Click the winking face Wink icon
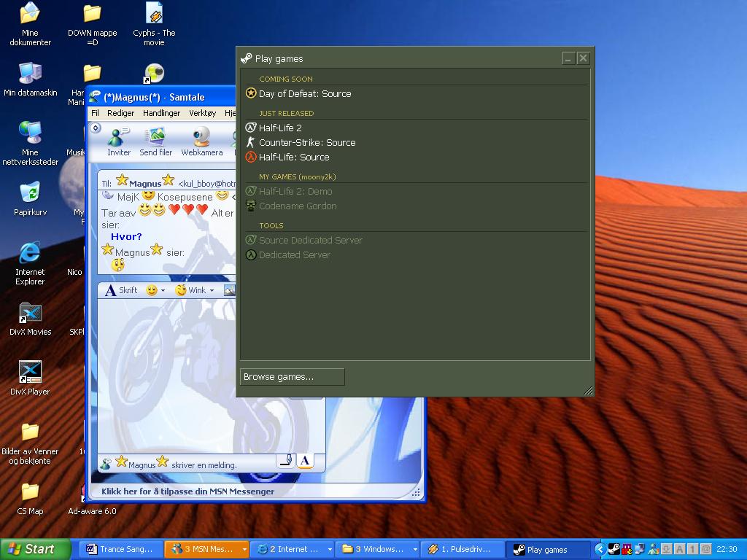Viewport: 747px width, 560px height. click(181, 290)
